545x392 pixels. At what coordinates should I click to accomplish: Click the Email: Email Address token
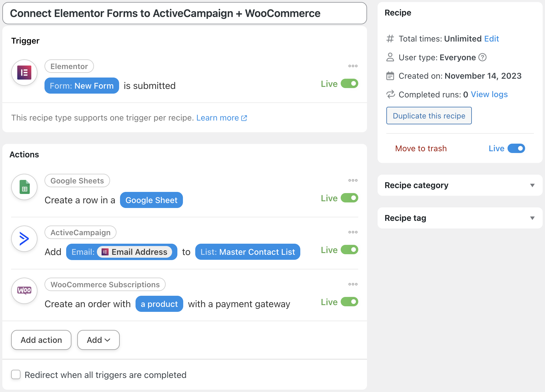[x=122, y=252]
